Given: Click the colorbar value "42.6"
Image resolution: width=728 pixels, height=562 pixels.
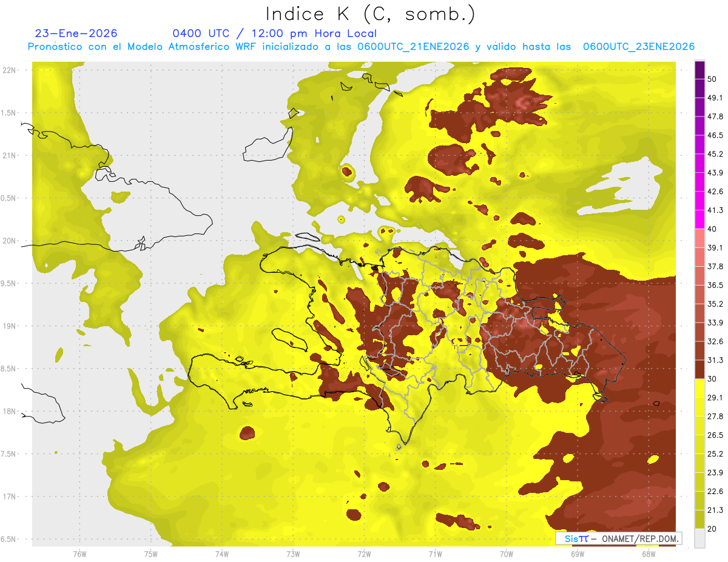Looking at the screenshot, I should pos(715,192).
